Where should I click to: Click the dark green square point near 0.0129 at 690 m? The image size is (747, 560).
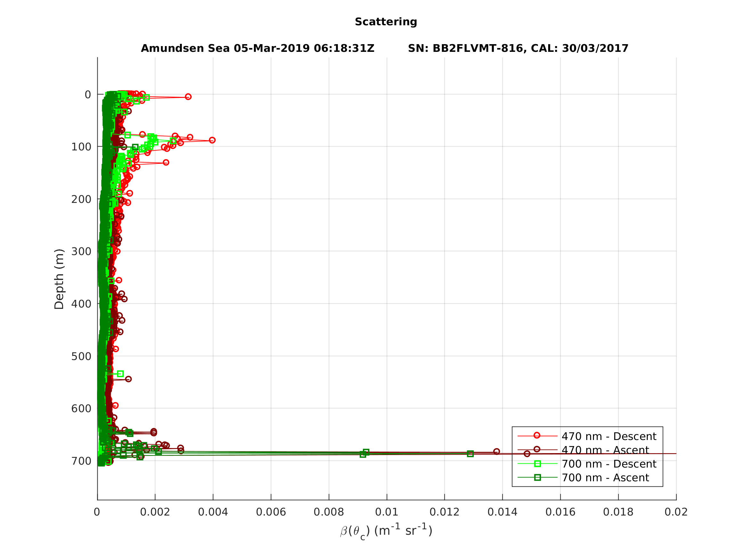[470, 454]
